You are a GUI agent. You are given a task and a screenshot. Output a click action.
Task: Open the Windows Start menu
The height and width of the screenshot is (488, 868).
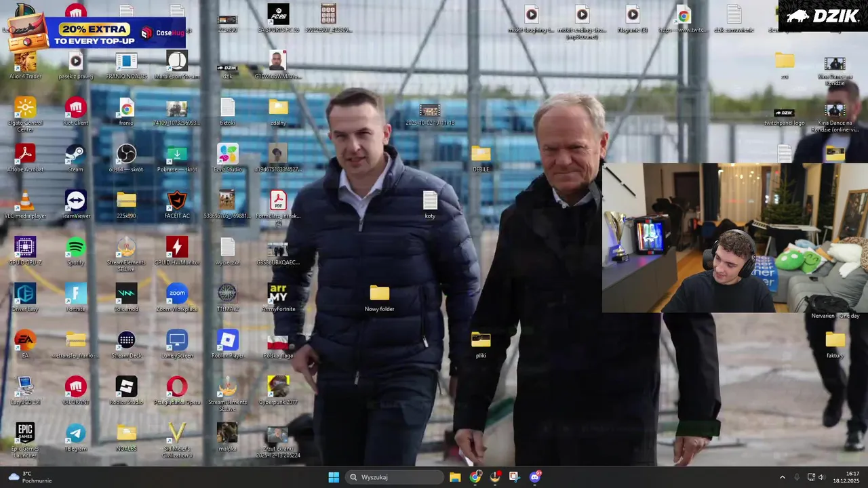[334, 477]
